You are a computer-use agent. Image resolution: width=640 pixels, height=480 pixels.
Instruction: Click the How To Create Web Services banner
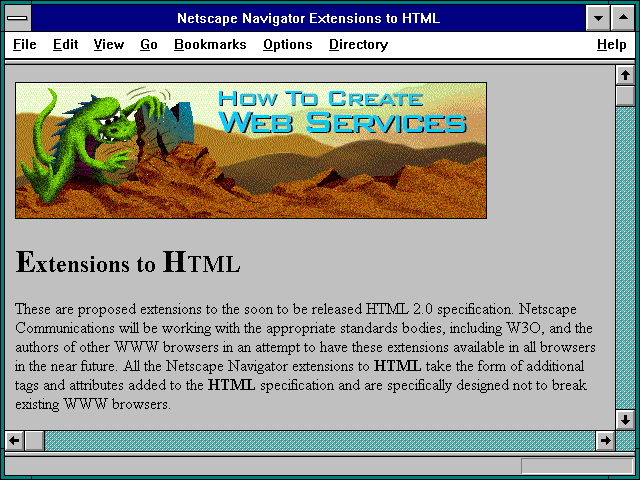point(251,150)
